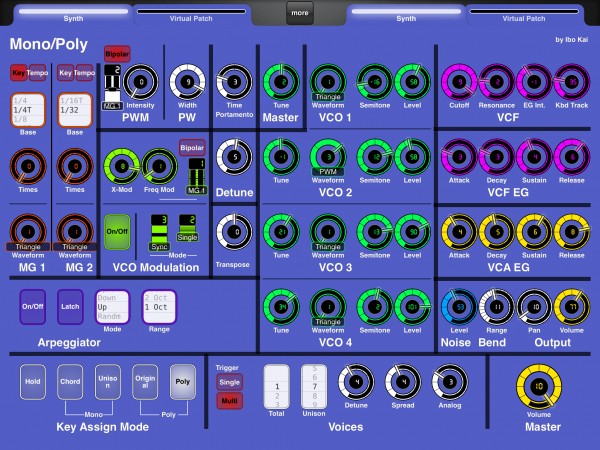600x450 pixels.
Task: Adjust the PWM MG 1 source slider
Action: coord(112,87)
